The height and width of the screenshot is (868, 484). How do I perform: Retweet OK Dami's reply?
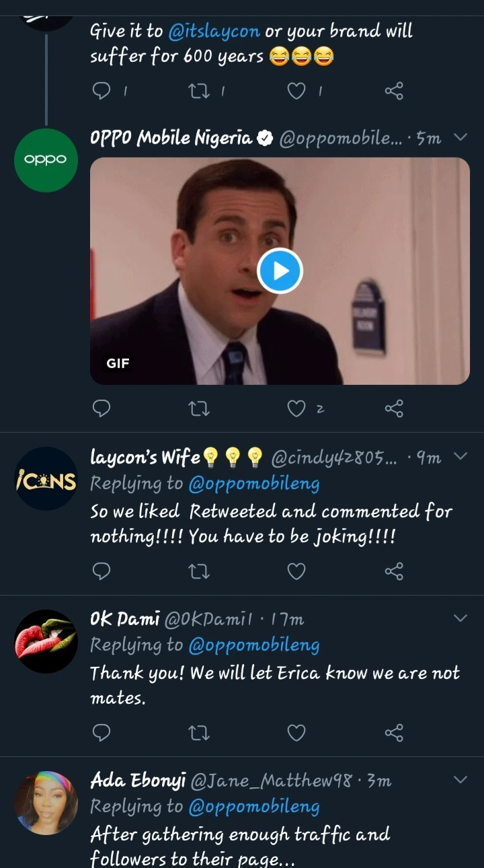pyautogui.click(x=200, y=733)
